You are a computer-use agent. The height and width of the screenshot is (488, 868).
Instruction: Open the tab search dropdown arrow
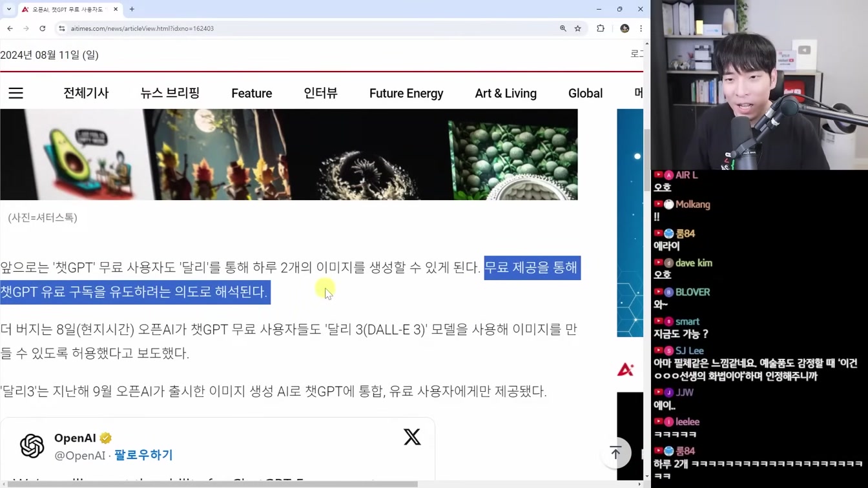pyautogui.click(x=9, y=9)
